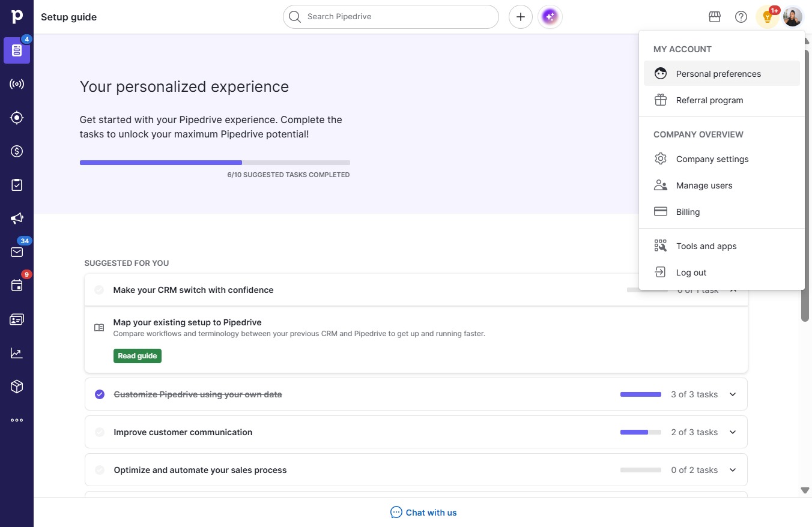Open Activities calendar sidebar icon

click(17, 286)
